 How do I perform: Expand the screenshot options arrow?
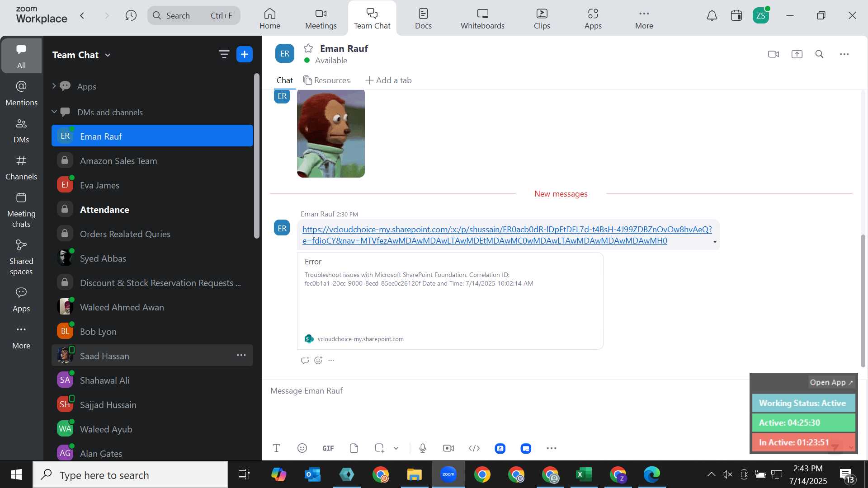396,448
